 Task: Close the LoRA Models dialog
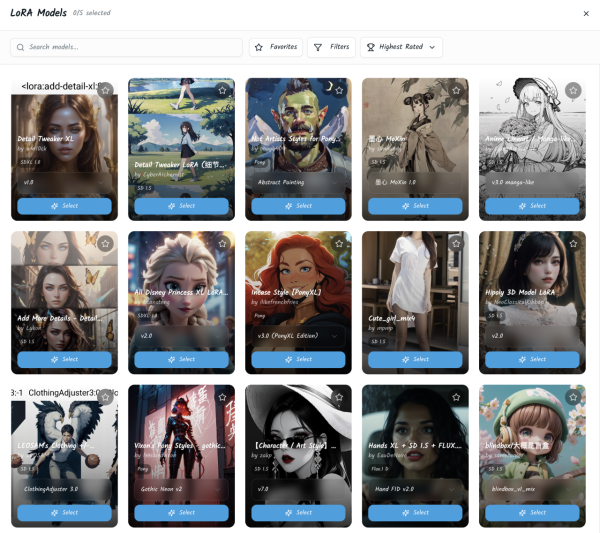coord(586,13)
